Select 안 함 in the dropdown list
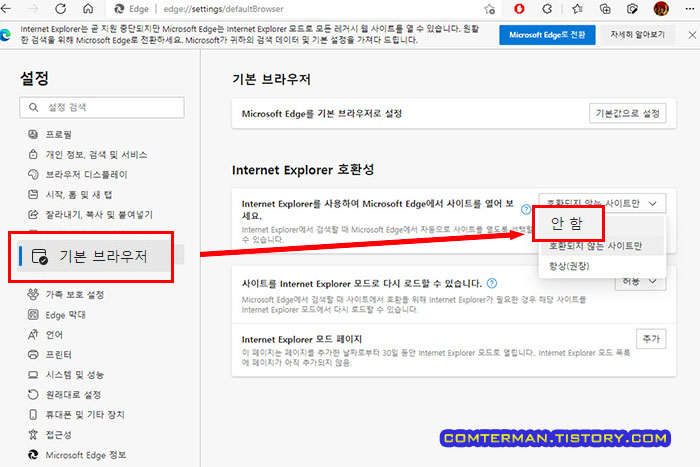This screenshot has height=467, width=700. (x=568, y=223)
